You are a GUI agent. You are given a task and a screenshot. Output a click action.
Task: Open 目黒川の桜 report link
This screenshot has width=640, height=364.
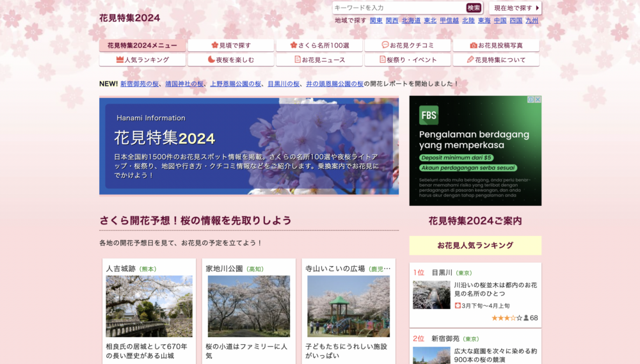coord(284,84)
